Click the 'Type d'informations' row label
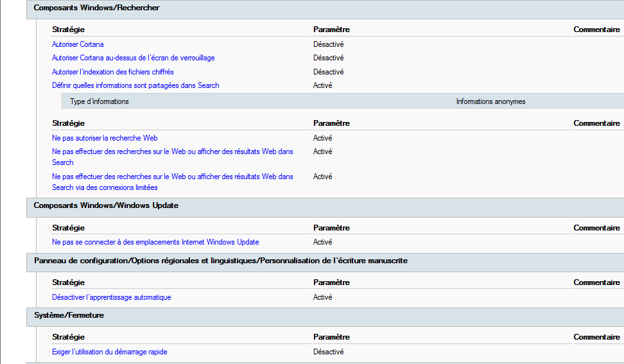Viewport: 624px width, 364px height. (99, 101)
